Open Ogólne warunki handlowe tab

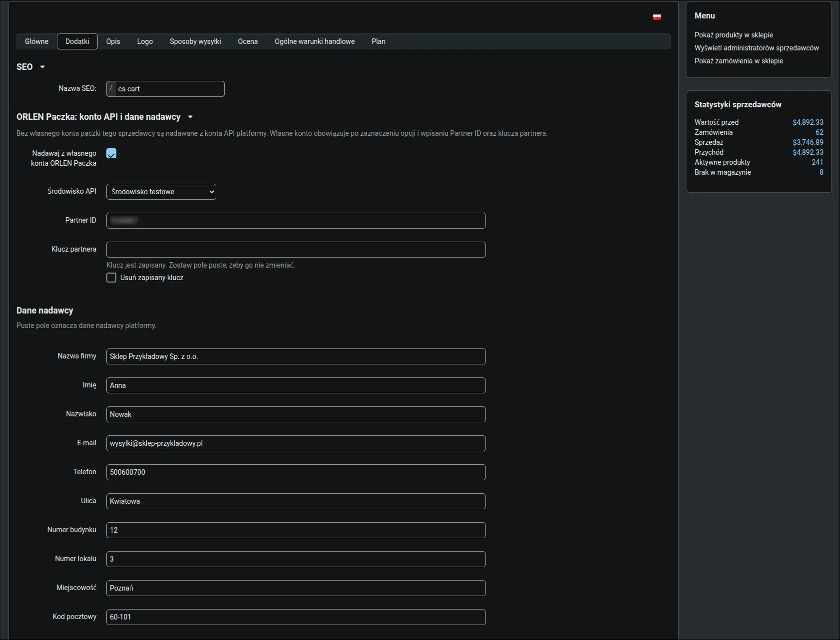[315, 41]
